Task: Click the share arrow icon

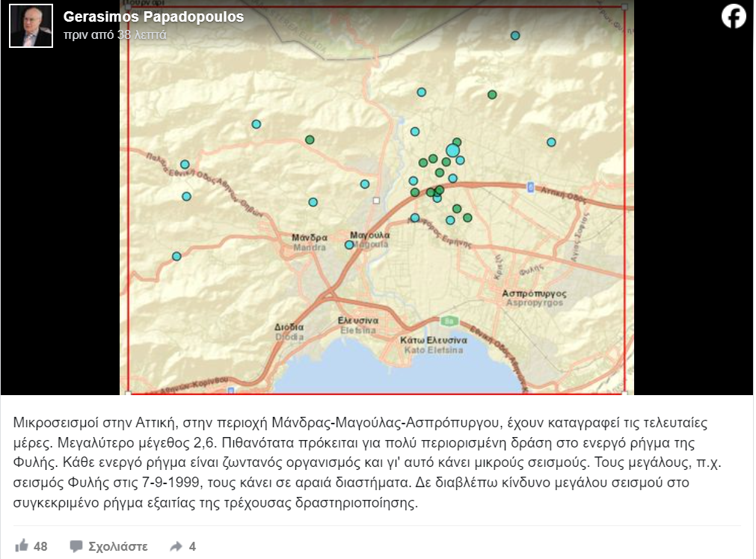Action: 176,546
